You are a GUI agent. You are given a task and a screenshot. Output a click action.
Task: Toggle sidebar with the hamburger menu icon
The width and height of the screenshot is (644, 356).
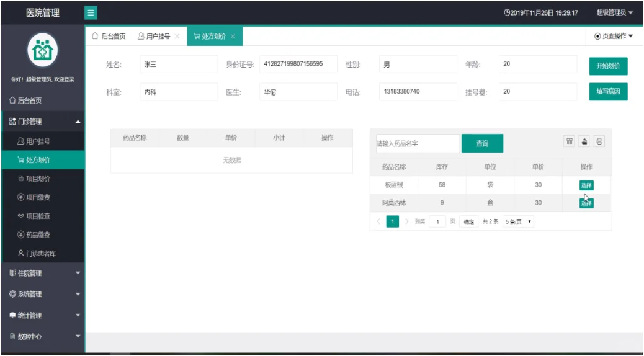point(91,13)
